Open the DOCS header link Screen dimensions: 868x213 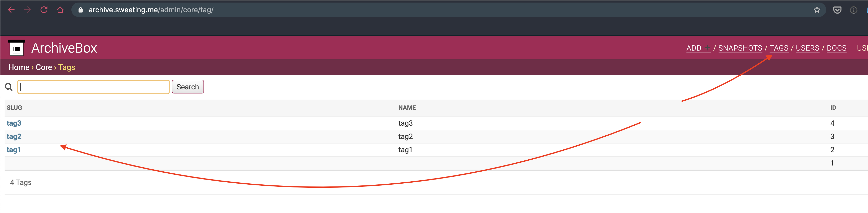[x=836, y=48]
